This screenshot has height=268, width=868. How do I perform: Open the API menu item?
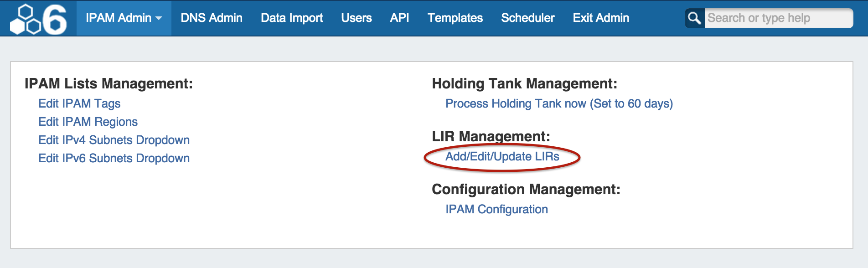[x=399, y=18]
